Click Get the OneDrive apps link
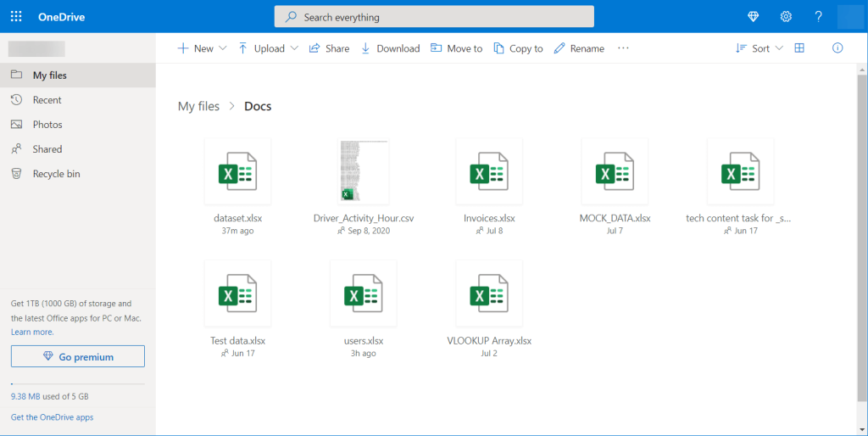This screenshot has height=436, width=868. (x=52, y=417)
